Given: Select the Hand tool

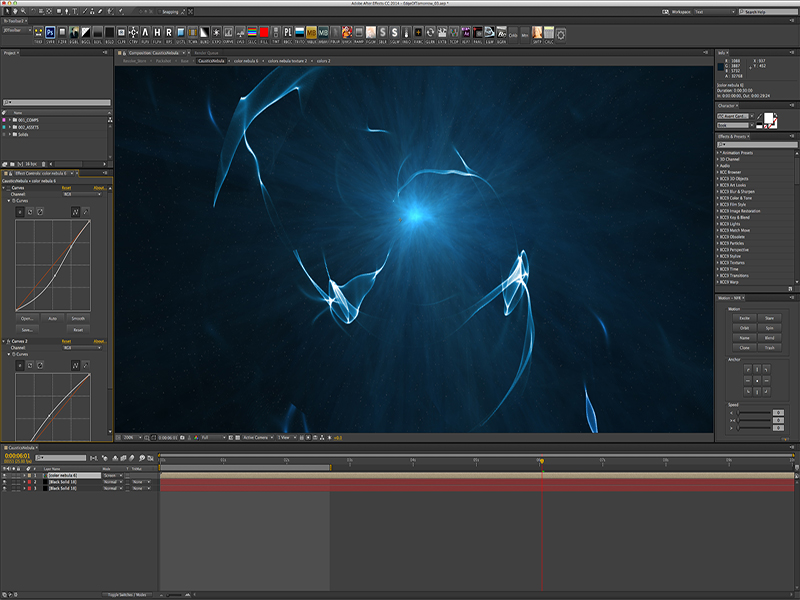Looking at the screenshot, I should pos(16,11).
